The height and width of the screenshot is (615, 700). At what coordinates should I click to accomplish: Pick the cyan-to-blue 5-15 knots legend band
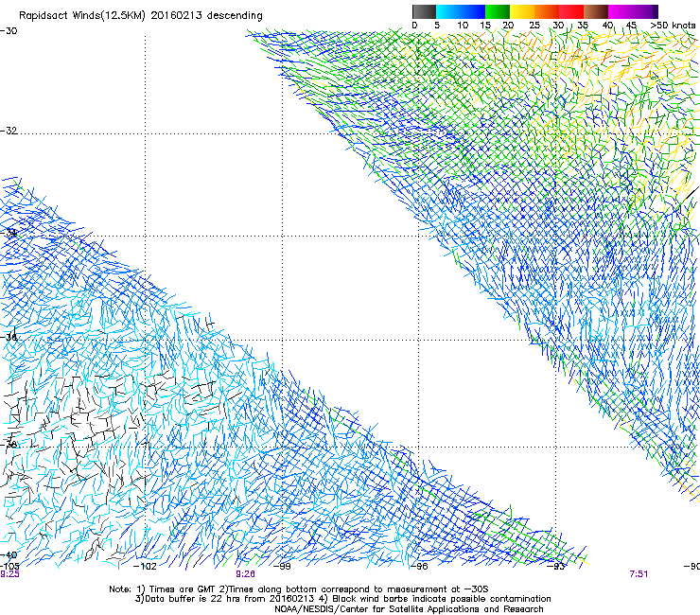click(x=461, y=11)
